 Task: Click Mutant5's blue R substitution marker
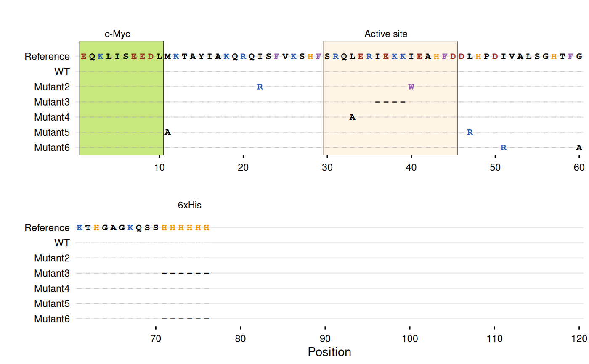(470, 132)
